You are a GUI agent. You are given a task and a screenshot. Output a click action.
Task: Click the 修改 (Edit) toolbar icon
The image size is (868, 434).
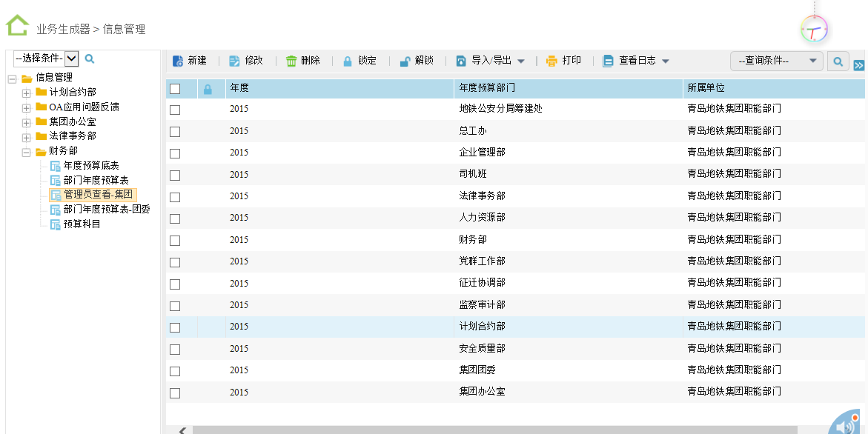234,61
